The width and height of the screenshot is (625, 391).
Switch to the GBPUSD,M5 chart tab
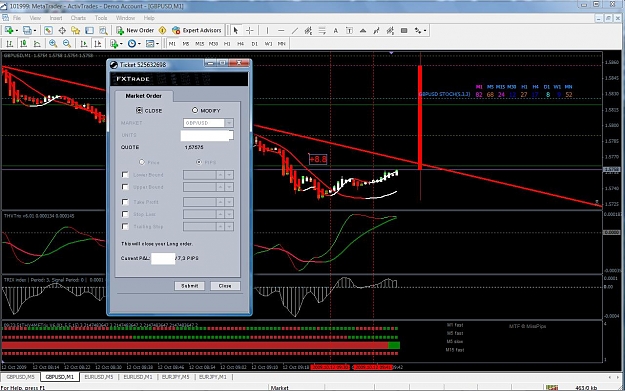coord(20,377)
